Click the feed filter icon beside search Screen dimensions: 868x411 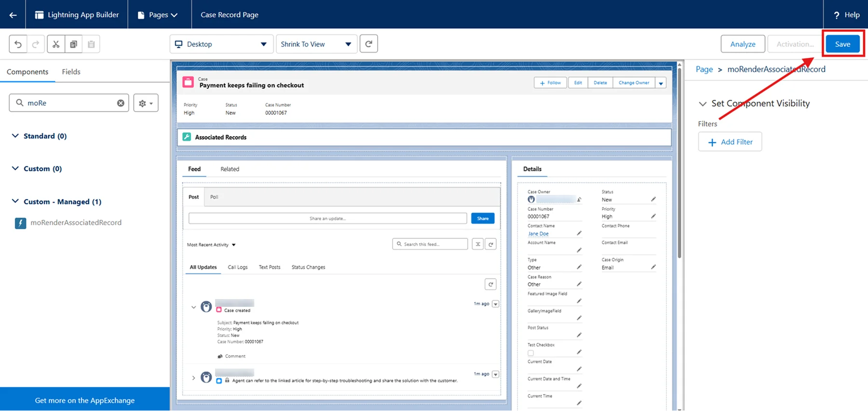tap(478, 244)
